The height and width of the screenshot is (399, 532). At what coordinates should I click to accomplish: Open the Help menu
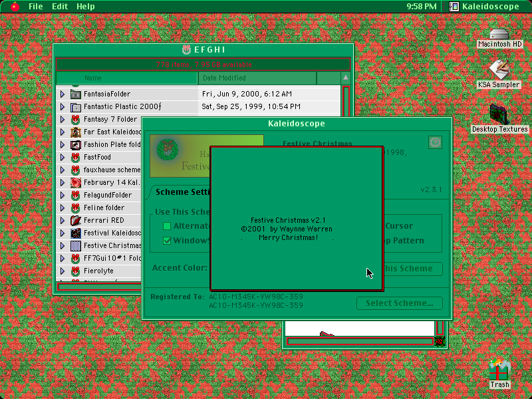[x=85, y=7]
